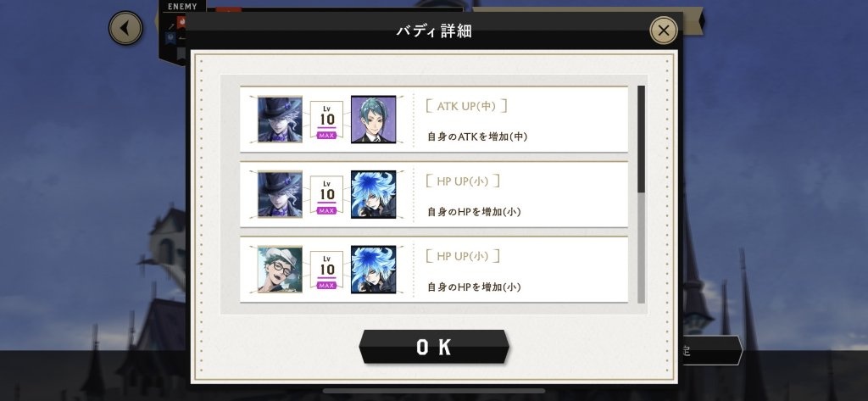The height and width of the screenshot is (401, 868).
Task: Click the 自身のATKを増加(中) description
Action: (477, 136)
